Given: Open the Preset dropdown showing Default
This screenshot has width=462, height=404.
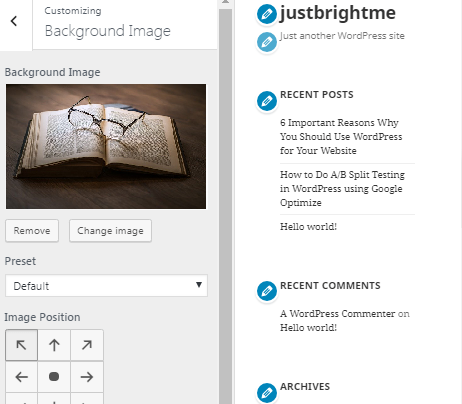Looking at the screenshot, I should (x=106, y=286).
